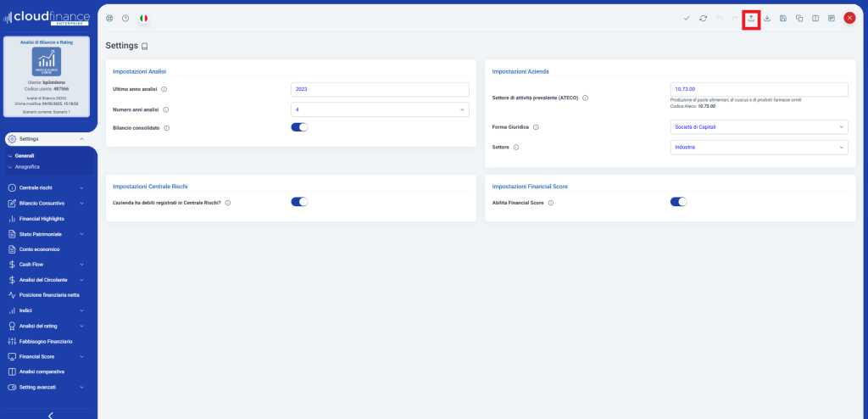This screenshot has width=868, height=419.
Task: Click the notes icon beside the red close button
Action: tap(832, 19)
